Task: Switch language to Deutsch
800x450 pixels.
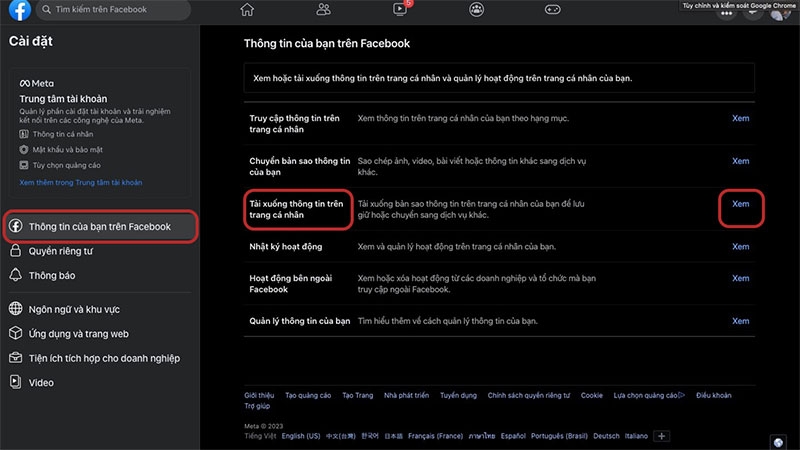Action: coord(606,436)
